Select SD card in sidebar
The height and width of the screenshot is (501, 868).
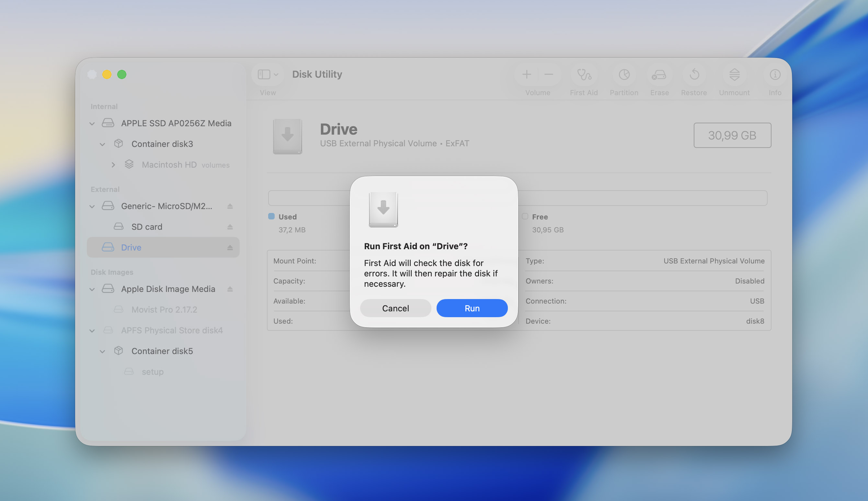(163, 227)
